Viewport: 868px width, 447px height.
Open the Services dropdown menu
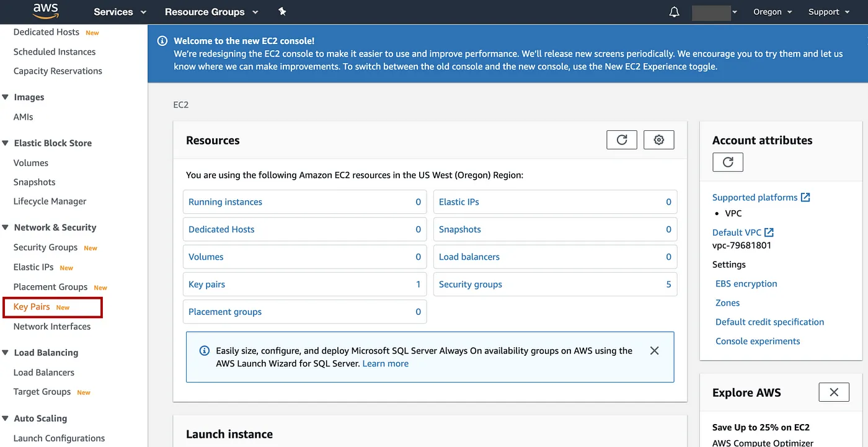click(x=120, y=12)
